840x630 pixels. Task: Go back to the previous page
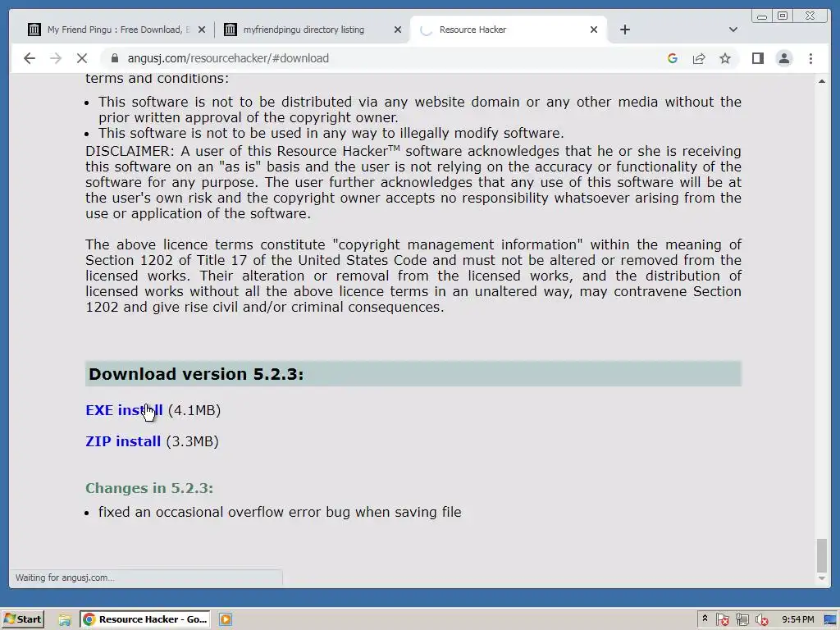30,58
